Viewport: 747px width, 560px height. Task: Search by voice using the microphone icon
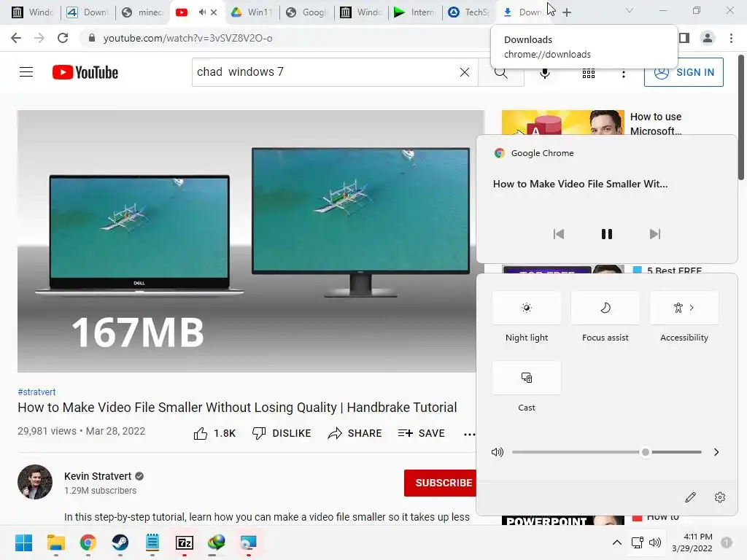(x=545, y=72)
